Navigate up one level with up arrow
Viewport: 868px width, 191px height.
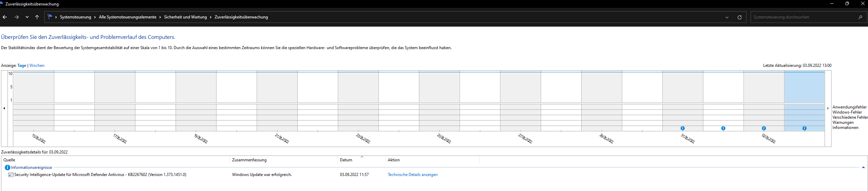(37, 17)
